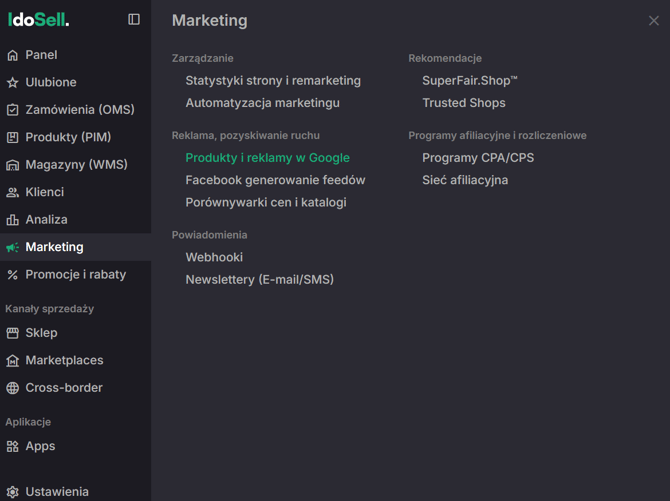Click the Zamówienia (OMS) checklist icon

[13, 110]
